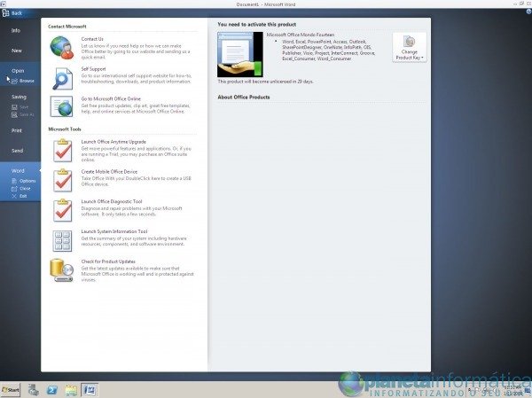The width and height of the screenshot is (532, 398).
Task: Click the Close document icon under Word
Action: point(14,189)
